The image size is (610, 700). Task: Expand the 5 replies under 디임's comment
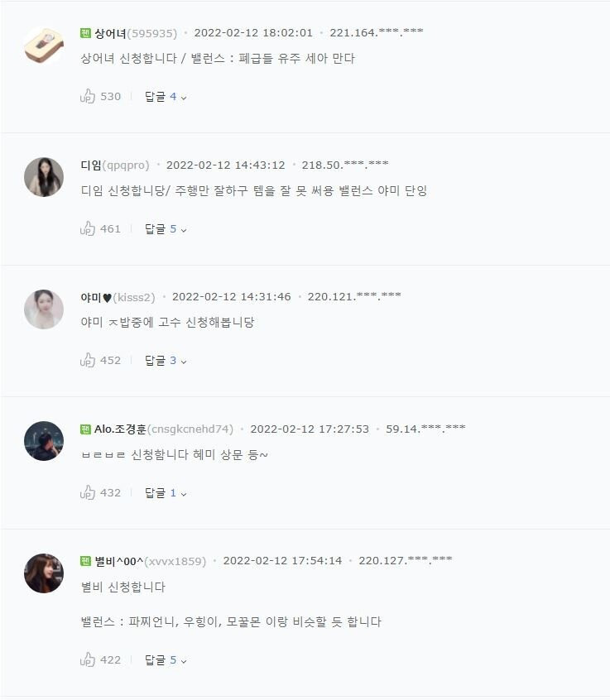(x=166, y=229)
